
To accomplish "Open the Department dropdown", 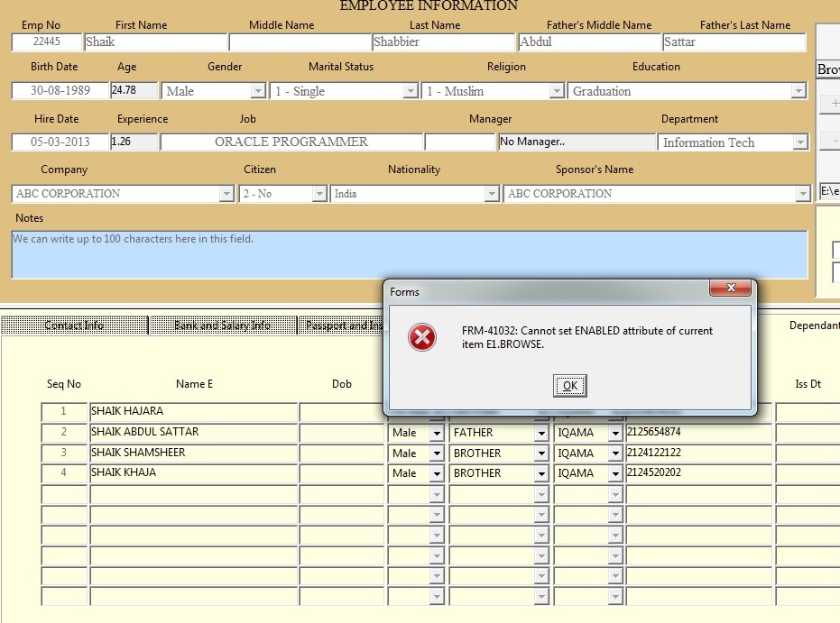I will [799, 142].
